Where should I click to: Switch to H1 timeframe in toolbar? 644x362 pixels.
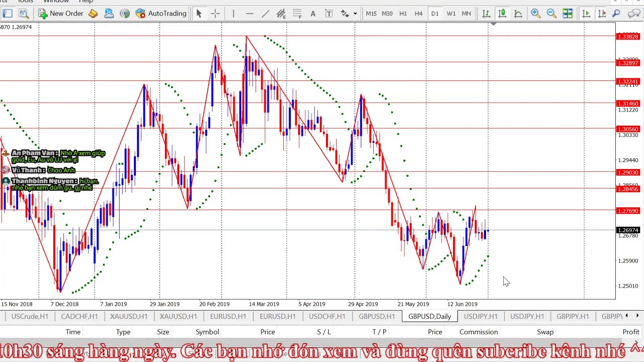(403, 14)
